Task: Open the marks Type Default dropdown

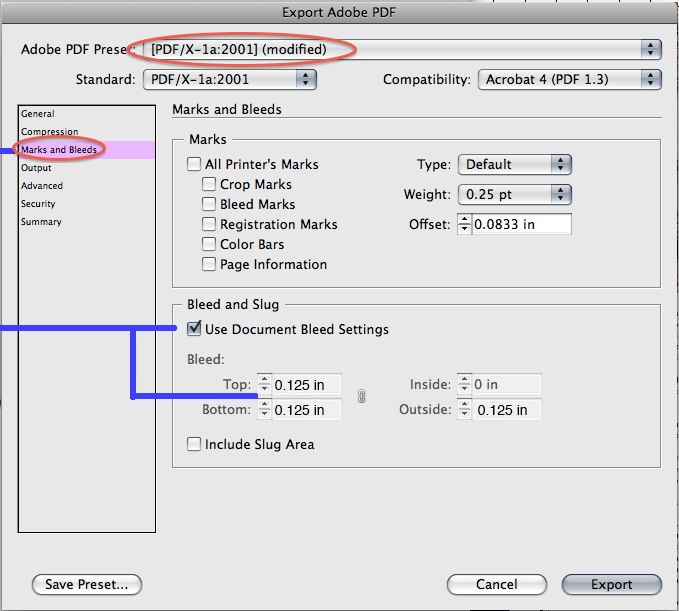Action: coord(514,165)
